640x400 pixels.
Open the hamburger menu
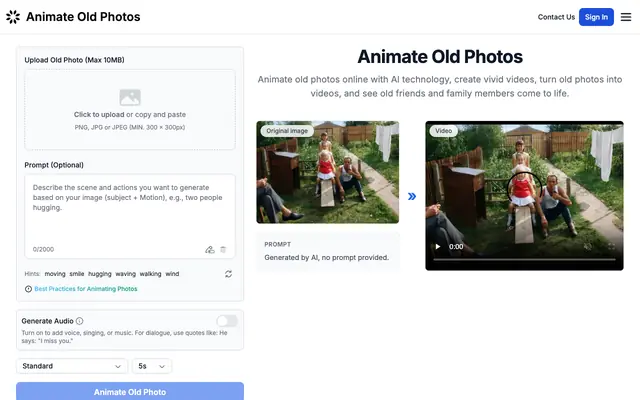pos(626,17)
